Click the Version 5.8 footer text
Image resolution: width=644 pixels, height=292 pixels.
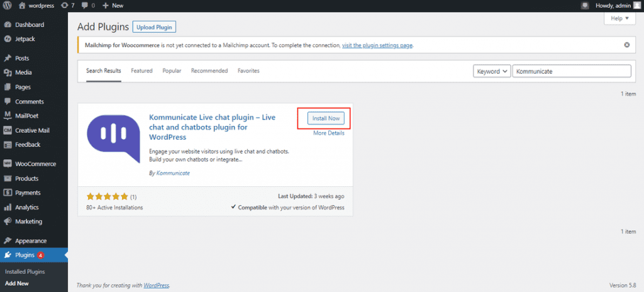623,285
